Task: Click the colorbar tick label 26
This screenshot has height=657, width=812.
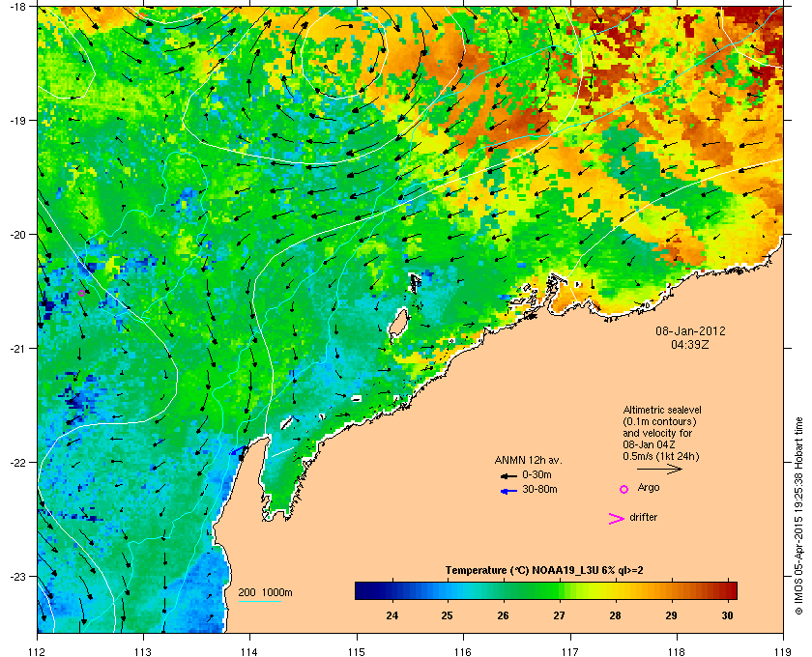Action: click(503, 615)
